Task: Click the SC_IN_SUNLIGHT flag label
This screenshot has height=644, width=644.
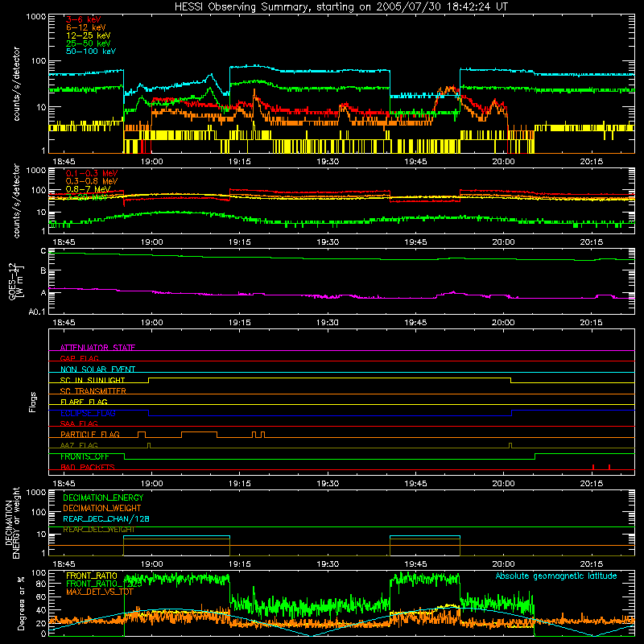Action: [93, 380]
